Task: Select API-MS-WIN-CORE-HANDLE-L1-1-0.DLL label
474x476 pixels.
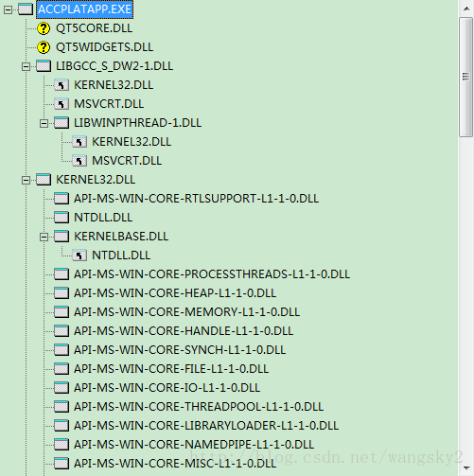Action: click(x=184, y=331)
